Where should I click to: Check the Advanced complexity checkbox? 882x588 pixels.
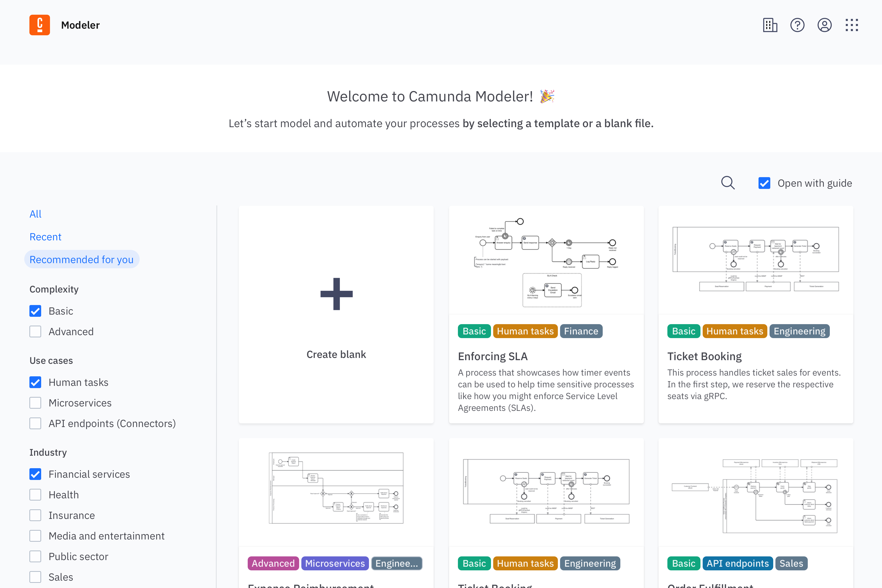(35, 331)
